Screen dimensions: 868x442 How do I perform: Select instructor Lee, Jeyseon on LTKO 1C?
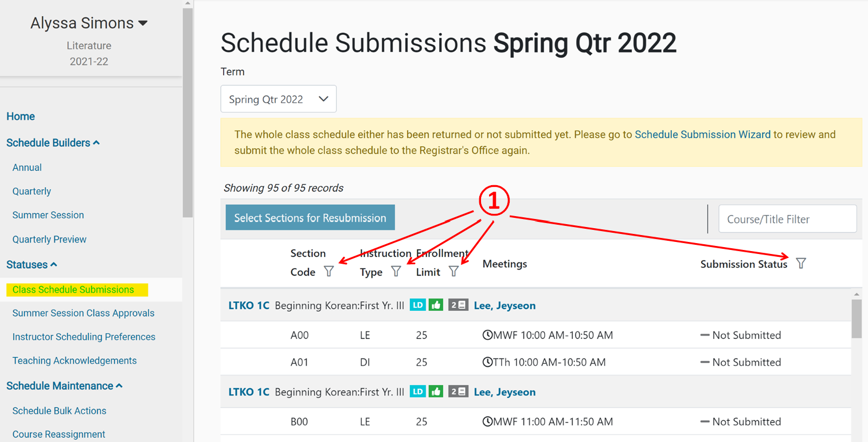(505, 305)
